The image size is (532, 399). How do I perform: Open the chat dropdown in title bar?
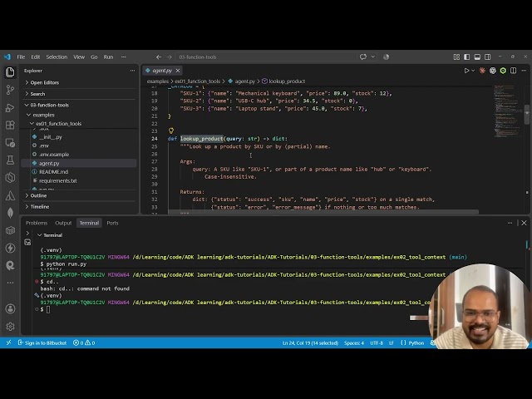[x=373, y=57]
